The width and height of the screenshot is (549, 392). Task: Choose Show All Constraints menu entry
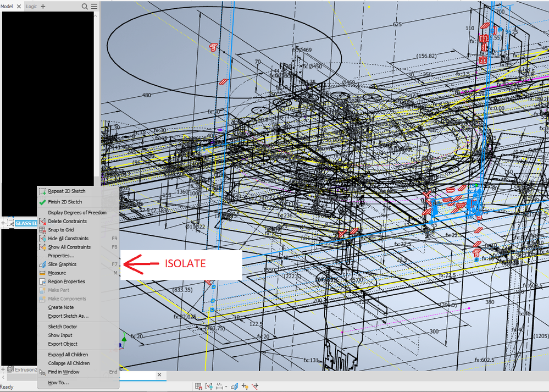pos(78,247)
